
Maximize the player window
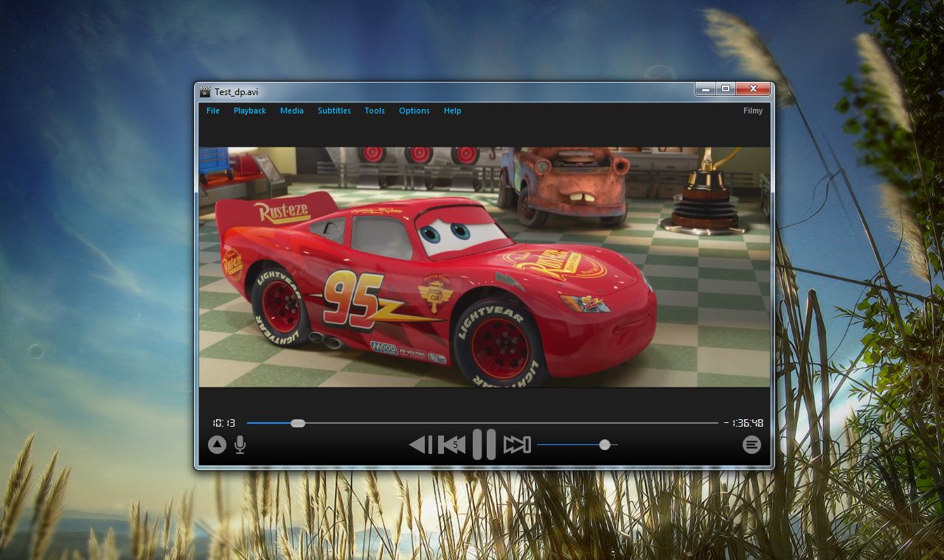pyautogui.click(x=726, y=88)
